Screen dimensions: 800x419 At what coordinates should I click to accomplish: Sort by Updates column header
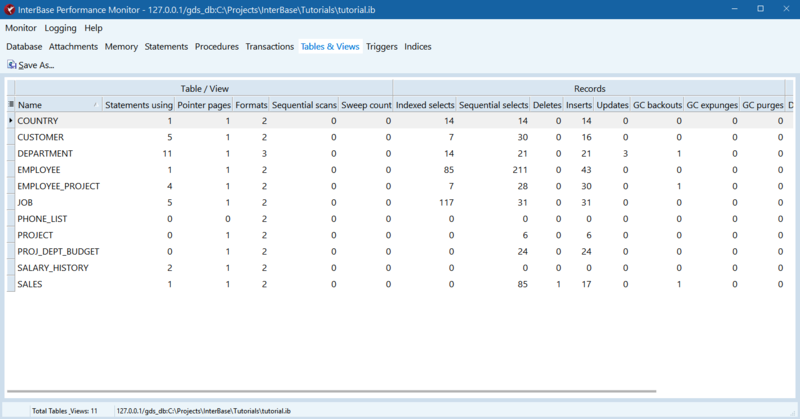(612, 105)
